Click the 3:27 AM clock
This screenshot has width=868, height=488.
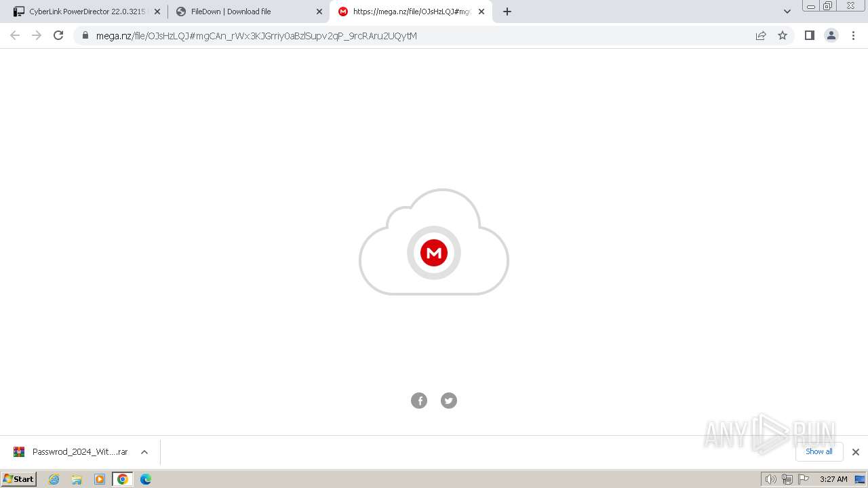pos(833,479)
